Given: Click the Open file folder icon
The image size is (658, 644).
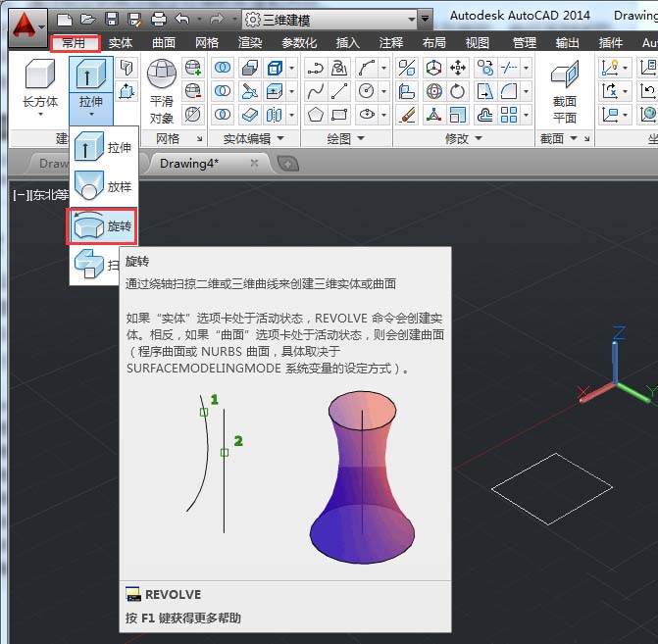Looking at the screenshot, I should 87,20.
